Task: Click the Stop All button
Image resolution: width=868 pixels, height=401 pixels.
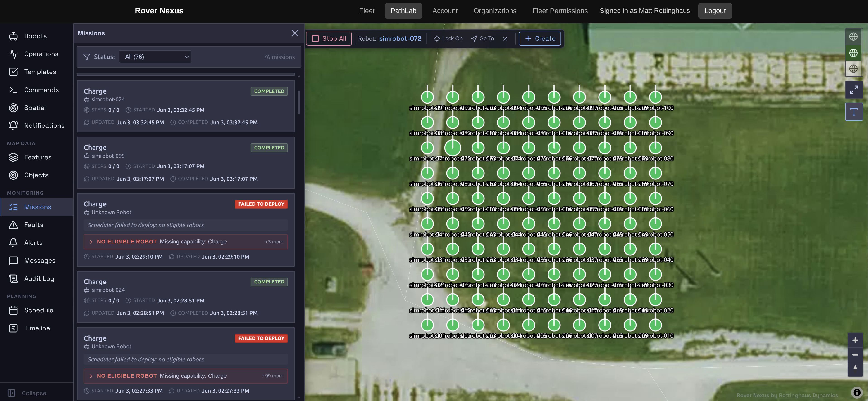Action: pyautogui.click(x=329, y=39)
